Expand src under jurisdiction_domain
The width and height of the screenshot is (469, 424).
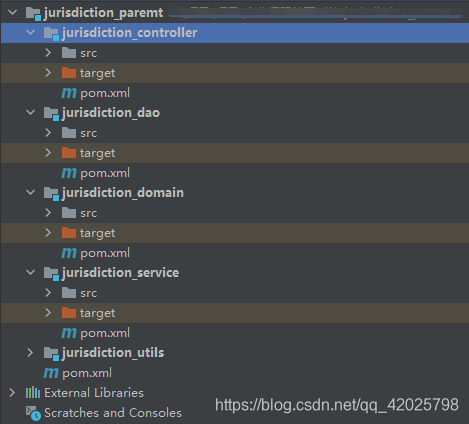click(x=48, y=213)
